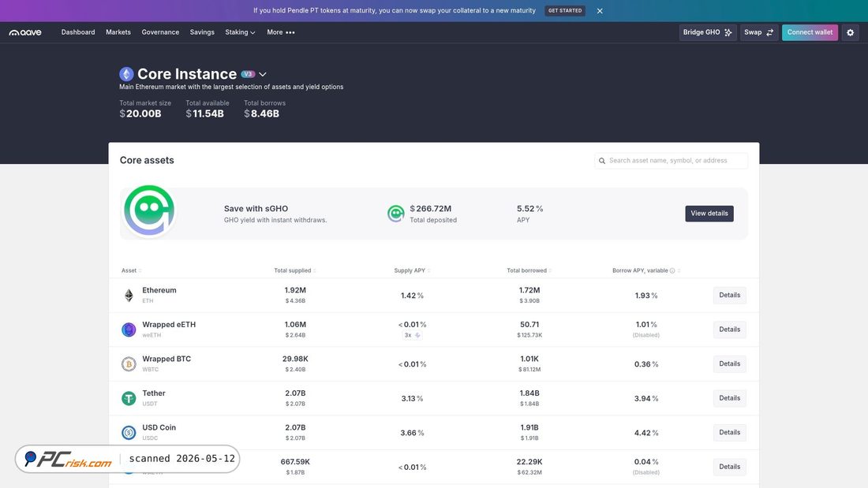
Task: Click the Wrapped eETH asset icon
Action: [129, 330]
